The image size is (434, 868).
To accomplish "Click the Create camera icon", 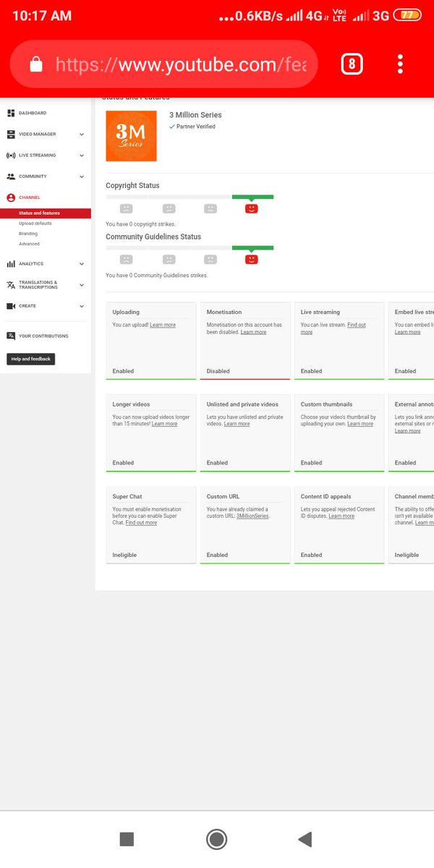I will (x=11, y=306).
